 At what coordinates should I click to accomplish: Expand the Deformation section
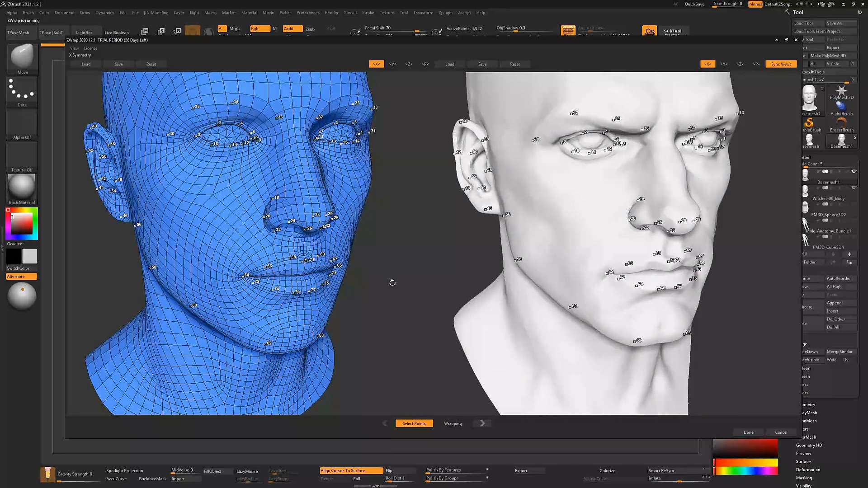[x=808, y=469]
